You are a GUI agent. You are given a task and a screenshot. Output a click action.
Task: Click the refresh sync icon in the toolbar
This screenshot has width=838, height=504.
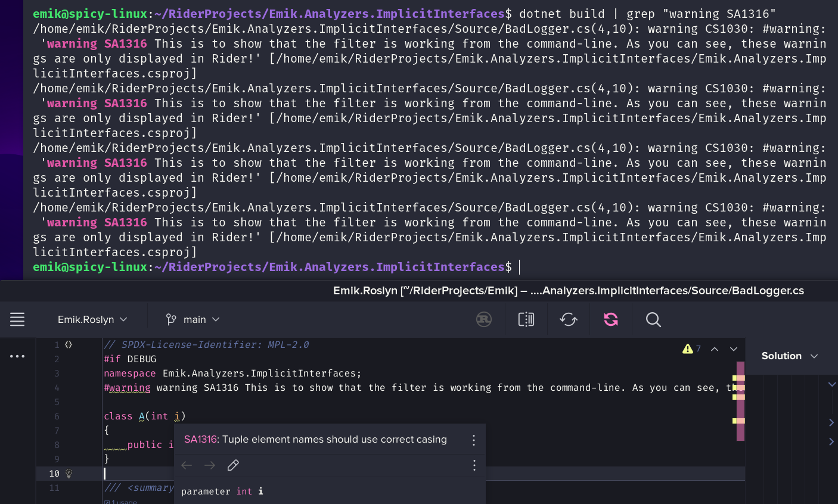(x=569, y=319)
